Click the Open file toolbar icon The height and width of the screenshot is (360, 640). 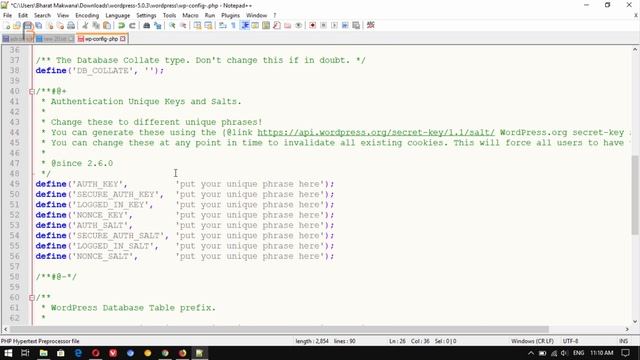17,25
